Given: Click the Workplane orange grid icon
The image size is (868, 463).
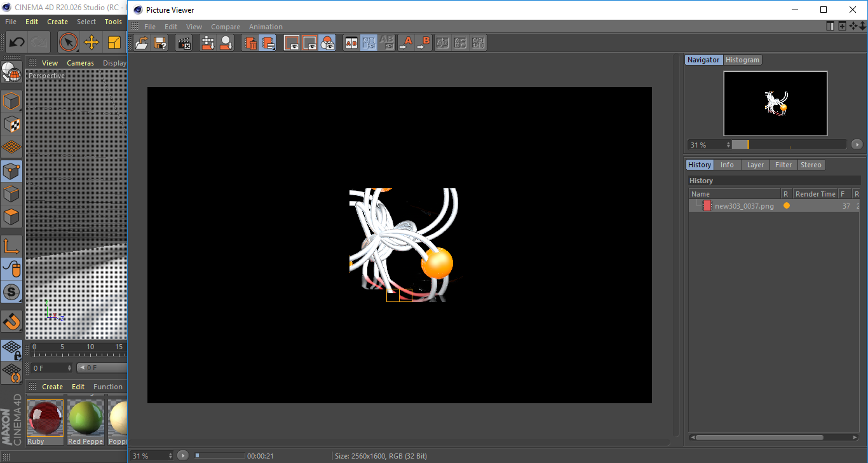Looking at the screenshot, I should click(x=11, y=147).
